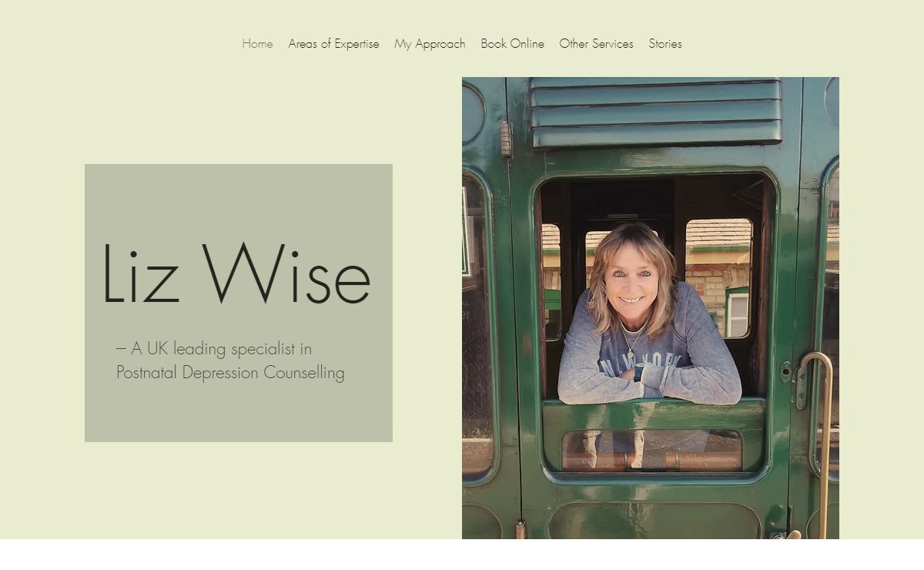Screen dimensions: 924x570
Task: Select the 'A UK leading specialist in' line
Action: [214, 349]
